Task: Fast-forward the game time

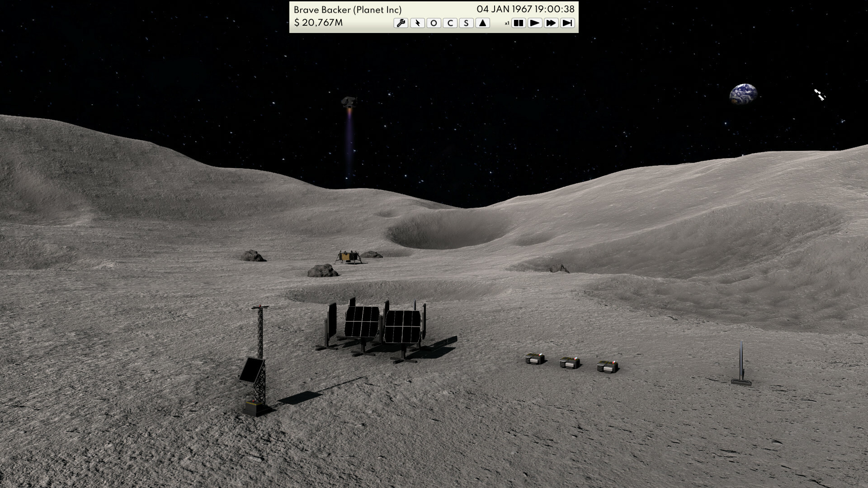Action: point(551,23)
